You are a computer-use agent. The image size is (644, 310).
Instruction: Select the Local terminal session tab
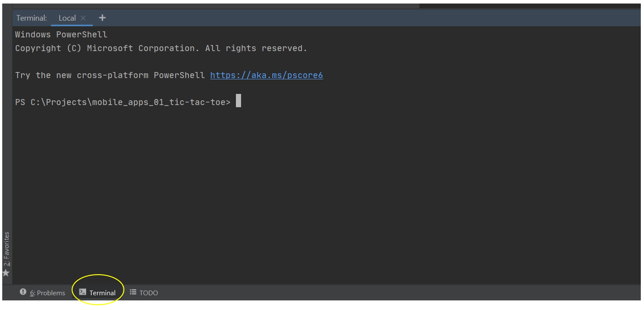[x=67, y=18]
